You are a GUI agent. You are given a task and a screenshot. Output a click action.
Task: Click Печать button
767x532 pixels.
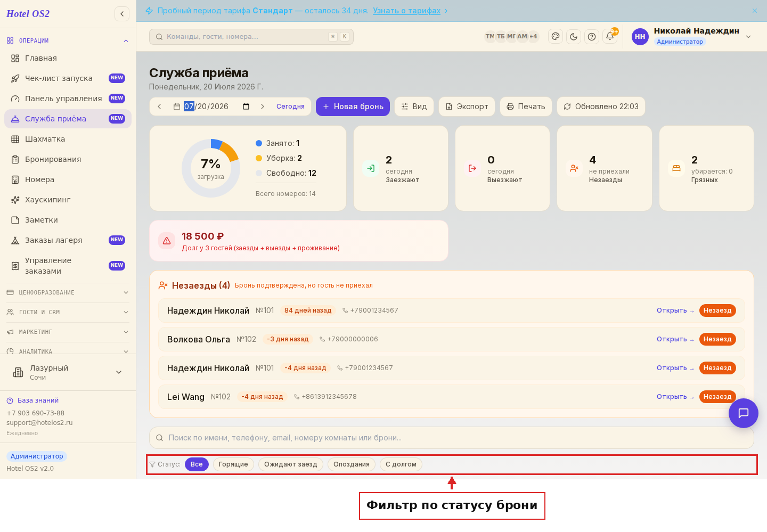(526, 107)
